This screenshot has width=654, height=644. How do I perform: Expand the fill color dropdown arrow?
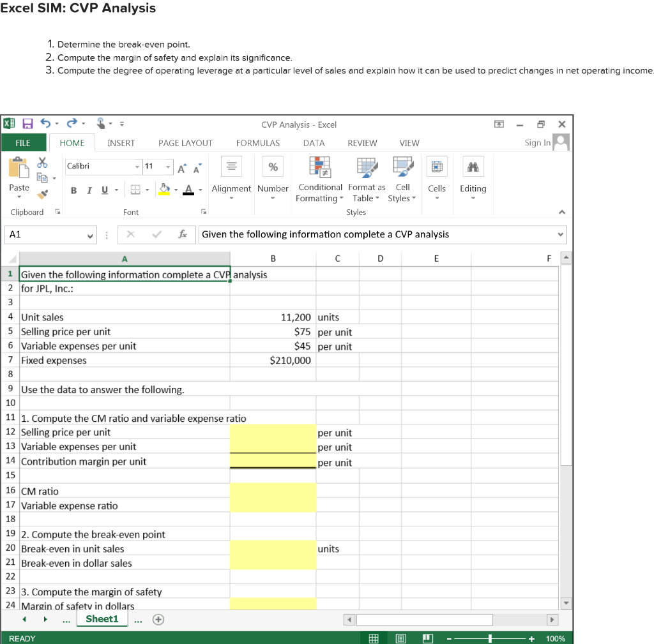pyautogui.click(x=176, y=190)
